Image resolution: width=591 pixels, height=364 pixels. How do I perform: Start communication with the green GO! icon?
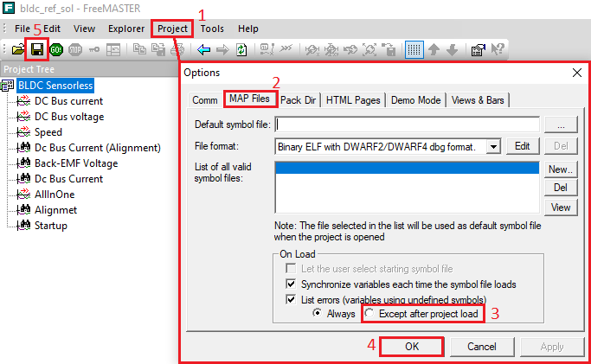point(56,49)
